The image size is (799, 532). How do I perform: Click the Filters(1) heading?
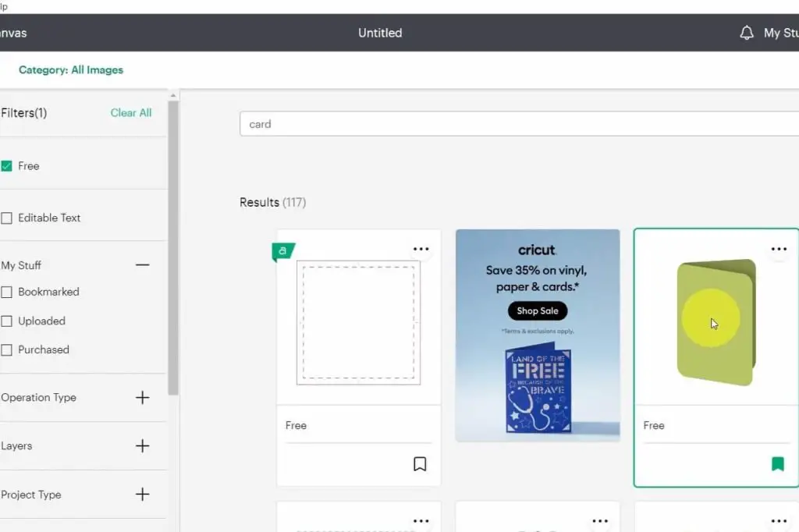(24, 113)
